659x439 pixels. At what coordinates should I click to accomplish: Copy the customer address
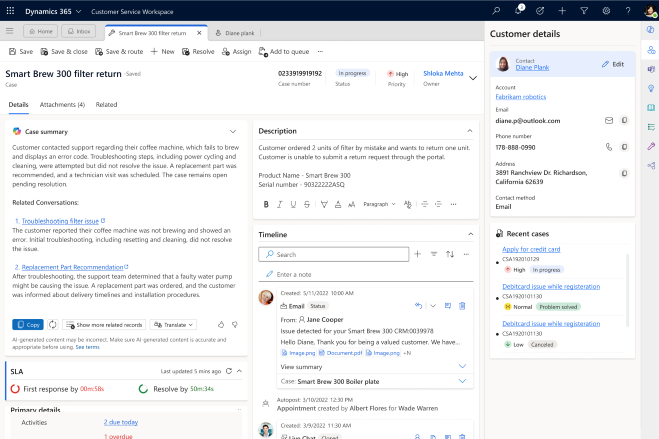click(625, 173)
